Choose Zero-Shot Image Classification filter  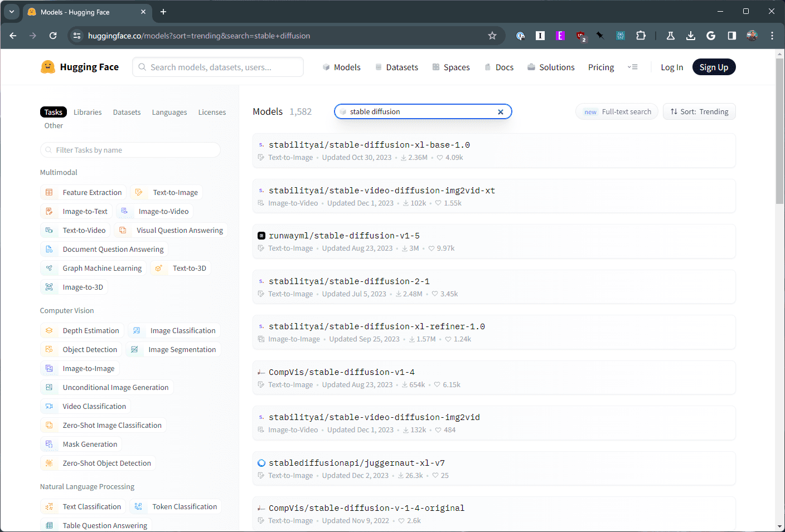click(104, 425)
